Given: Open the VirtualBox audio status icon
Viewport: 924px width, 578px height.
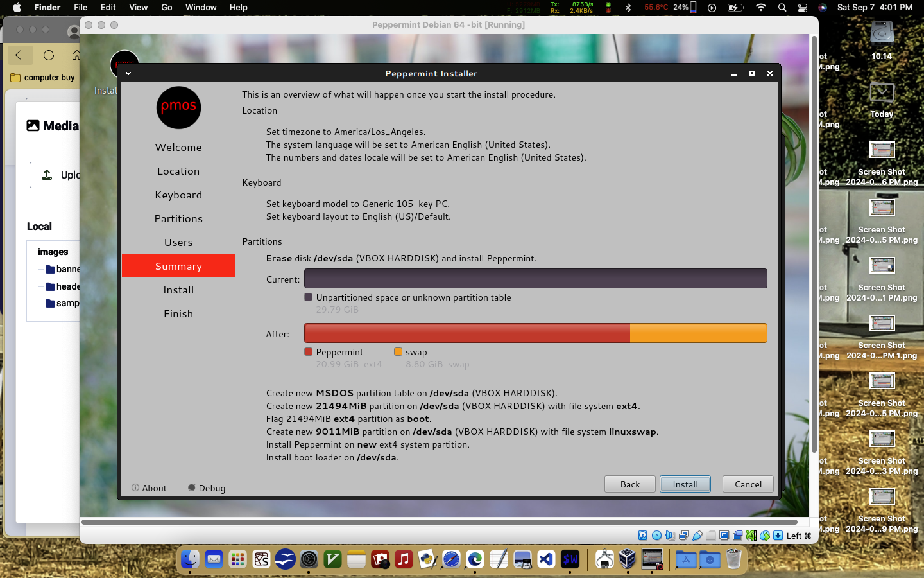Looking at the screenshot, I should 670,536.
